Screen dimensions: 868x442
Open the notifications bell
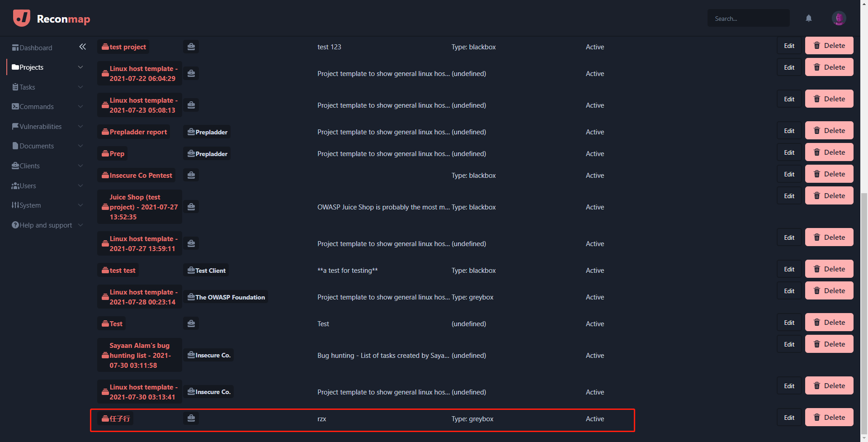[x=808, y=19]
